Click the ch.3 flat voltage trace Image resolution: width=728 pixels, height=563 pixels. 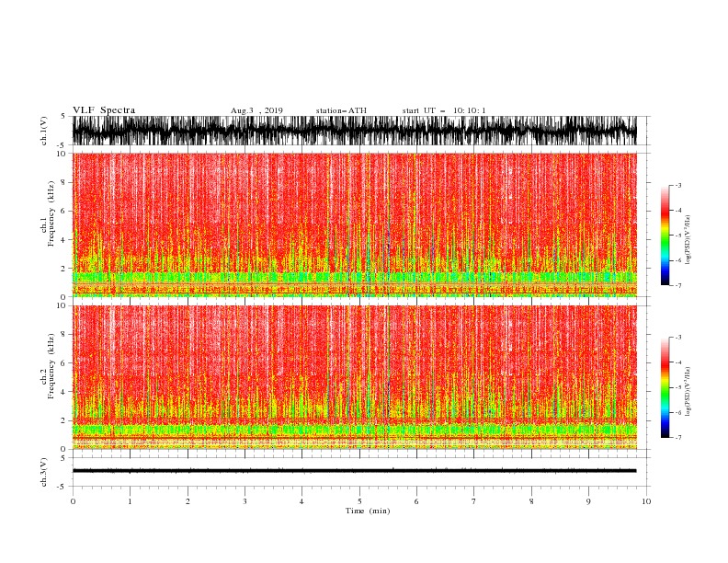point(355,471)
